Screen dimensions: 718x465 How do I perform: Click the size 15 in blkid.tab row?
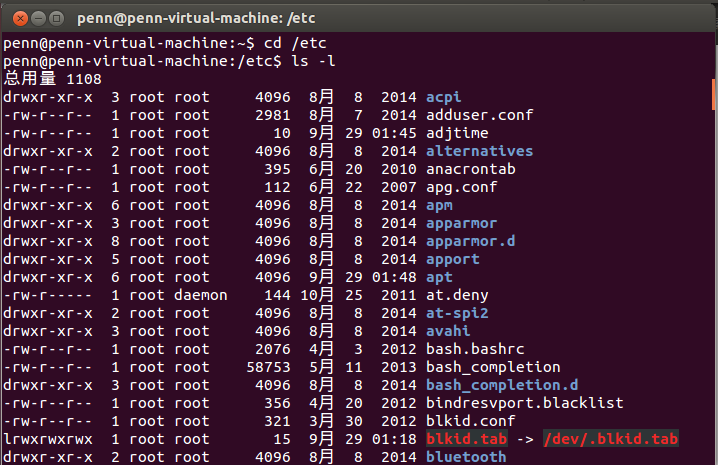pos(282,439)
